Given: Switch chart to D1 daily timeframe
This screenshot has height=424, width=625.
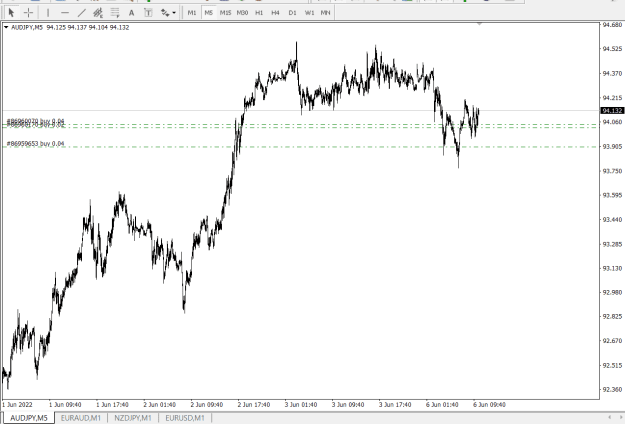Looking at the screenshot, I should pos(292,13).
